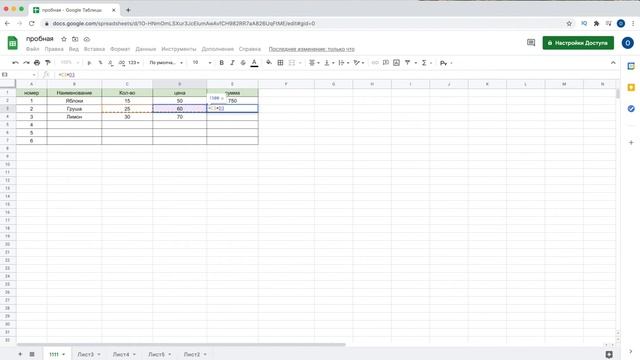
Task: Open the fill color picker
Action: tap(269, 63)
